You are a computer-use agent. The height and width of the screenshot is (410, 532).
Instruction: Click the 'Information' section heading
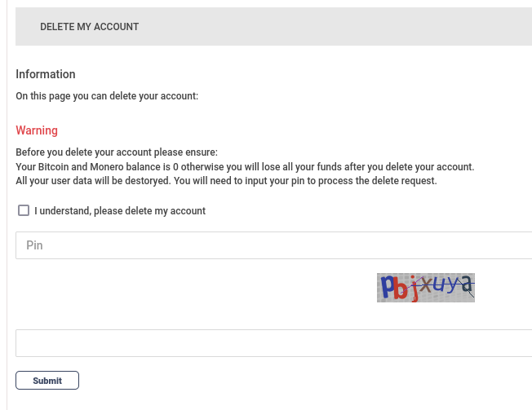(x=46, y=74)
